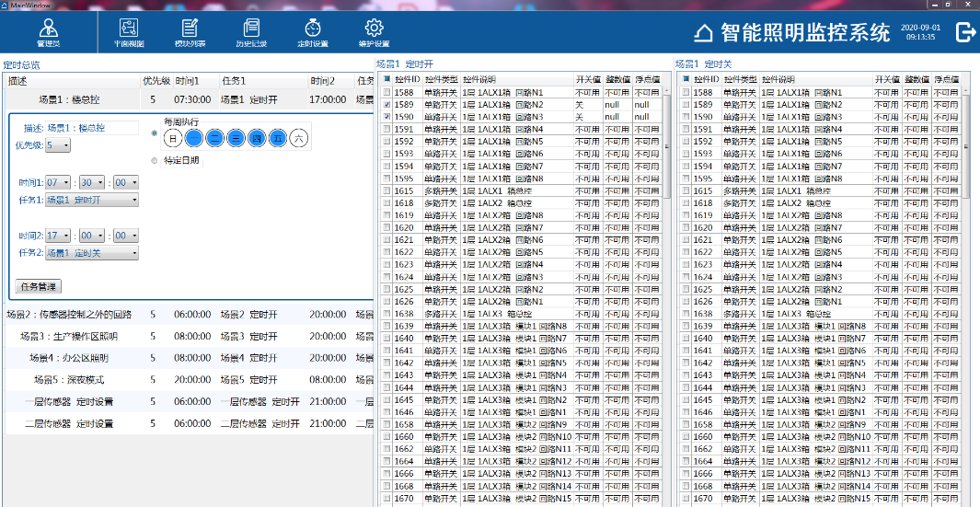
Task: Toggle Tuesday 二 day circle
Action: 215,138
